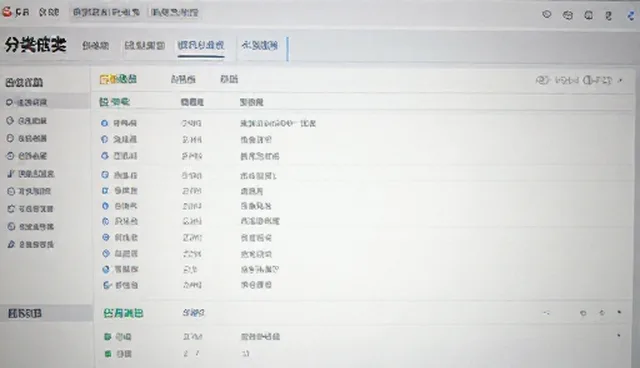Click the speech-bubble icon, first in top-right icon group
This screenshot has width=640, height=368.
point(547,15)
